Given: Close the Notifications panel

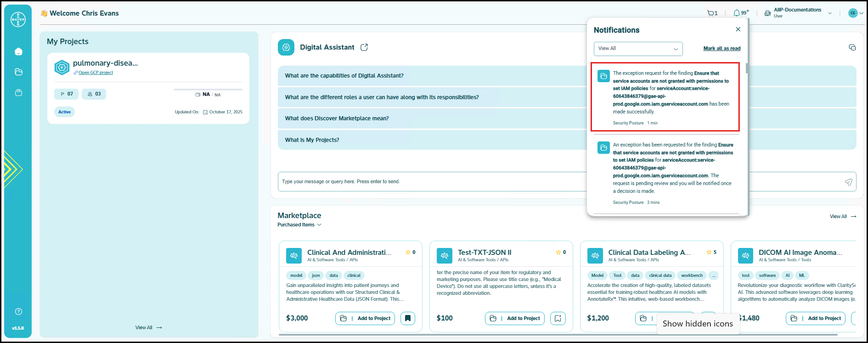Looking at the screenshot, I should [x=738, y=29].
